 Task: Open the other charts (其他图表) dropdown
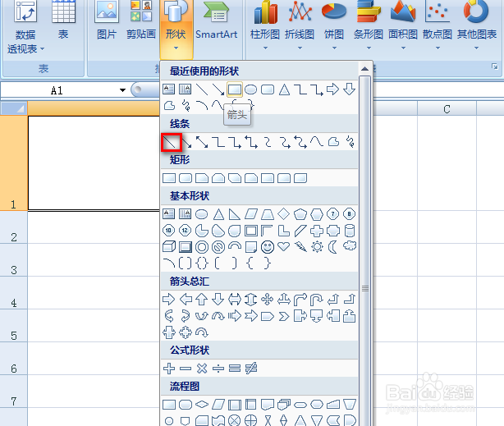(477, 27)
